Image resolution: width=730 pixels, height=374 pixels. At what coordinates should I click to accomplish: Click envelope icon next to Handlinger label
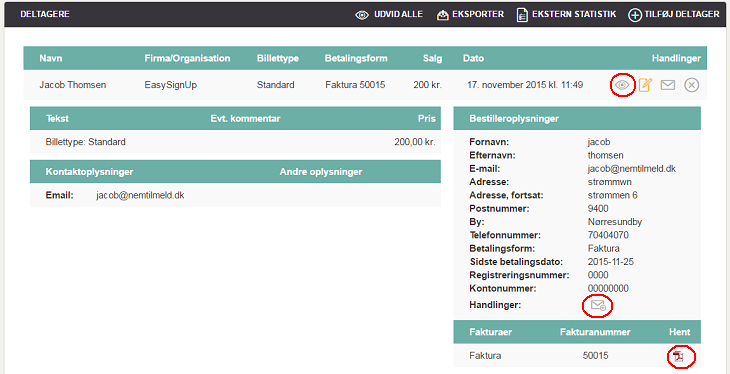tap(598, 306)
